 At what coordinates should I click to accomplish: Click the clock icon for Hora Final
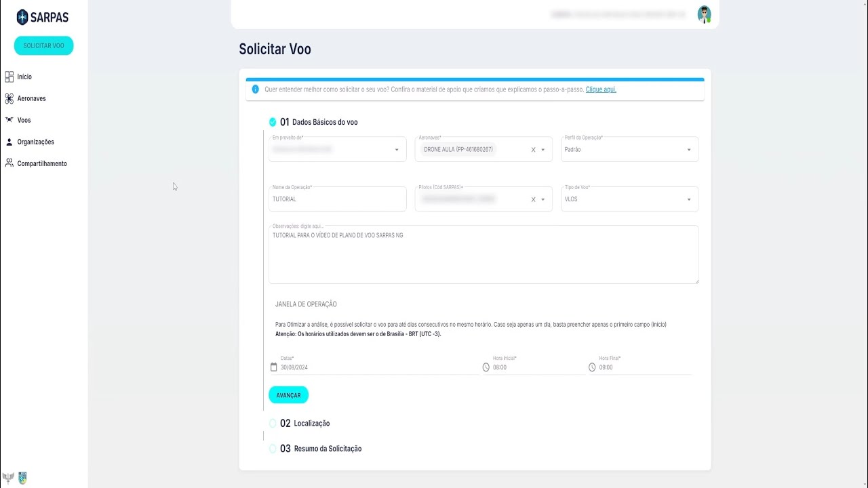pos(592,367)
